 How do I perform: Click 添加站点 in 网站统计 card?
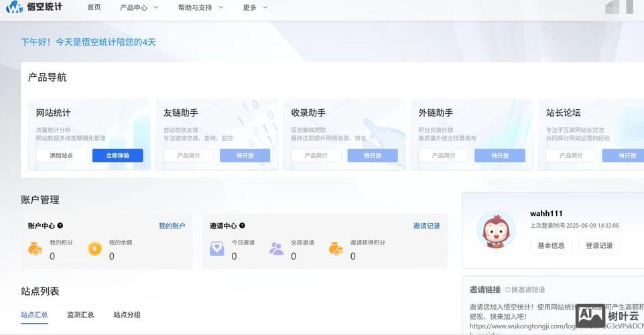[61, 155]
